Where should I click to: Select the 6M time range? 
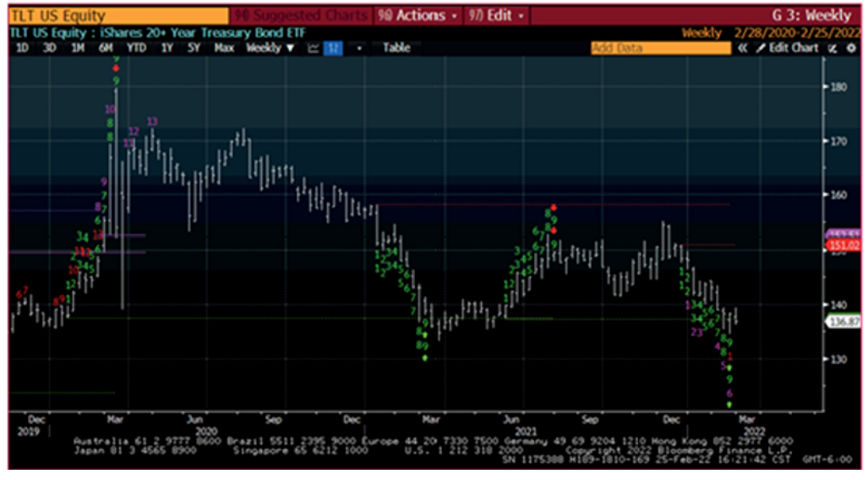click(106, 47)
